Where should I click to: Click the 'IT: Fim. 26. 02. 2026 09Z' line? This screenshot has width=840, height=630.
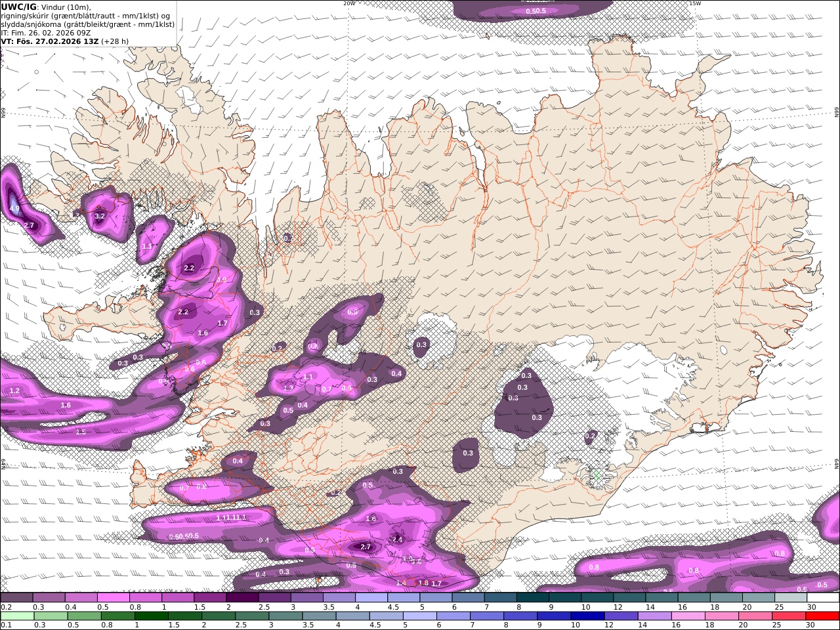46,32
